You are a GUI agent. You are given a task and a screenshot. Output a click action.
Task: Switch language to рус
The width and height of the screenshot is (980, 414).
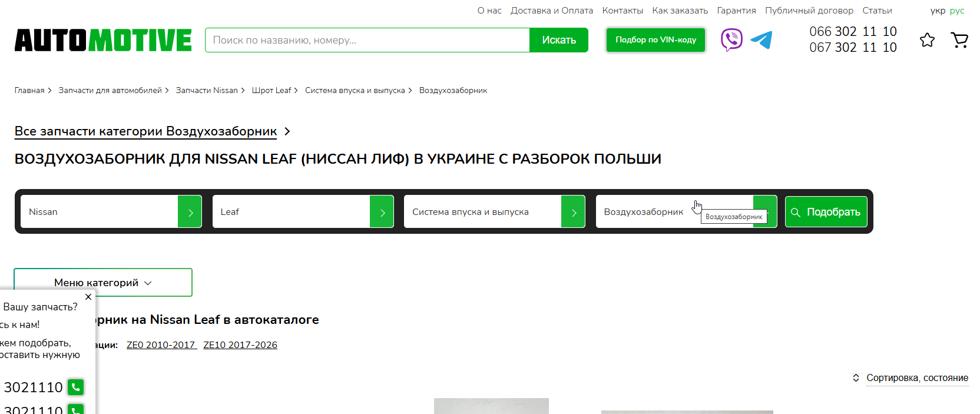957,11
